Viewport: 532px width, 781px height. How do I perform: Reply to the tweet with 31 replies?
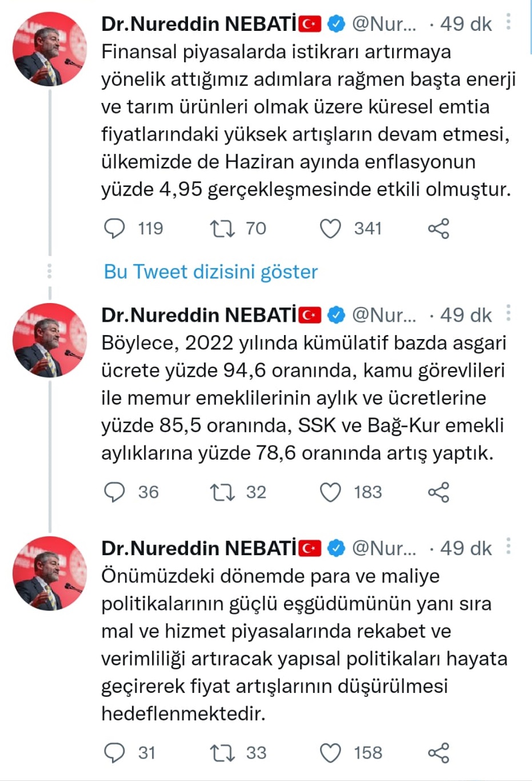pos(114,753)
